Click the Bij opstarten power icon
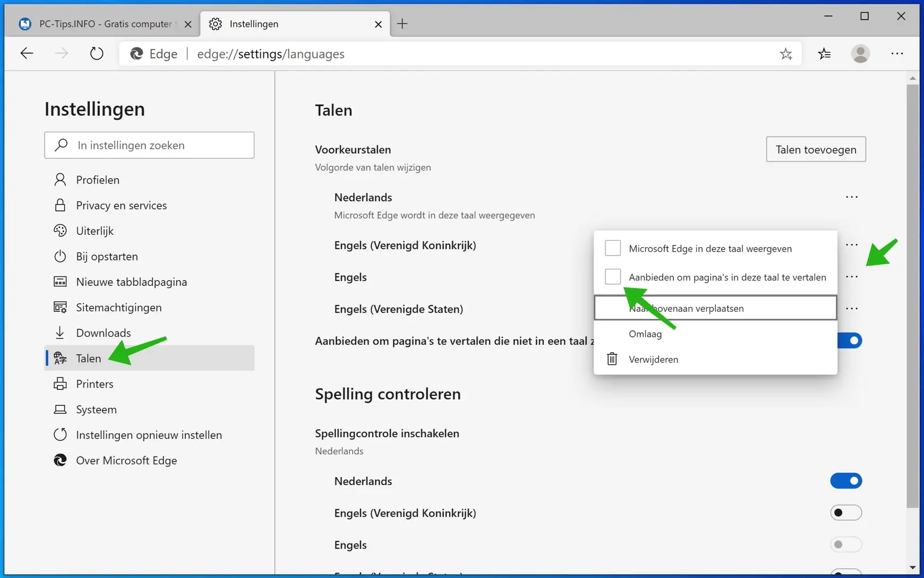Image resolution: width=924 pixels, height=578 pixels. click(60, 256)
